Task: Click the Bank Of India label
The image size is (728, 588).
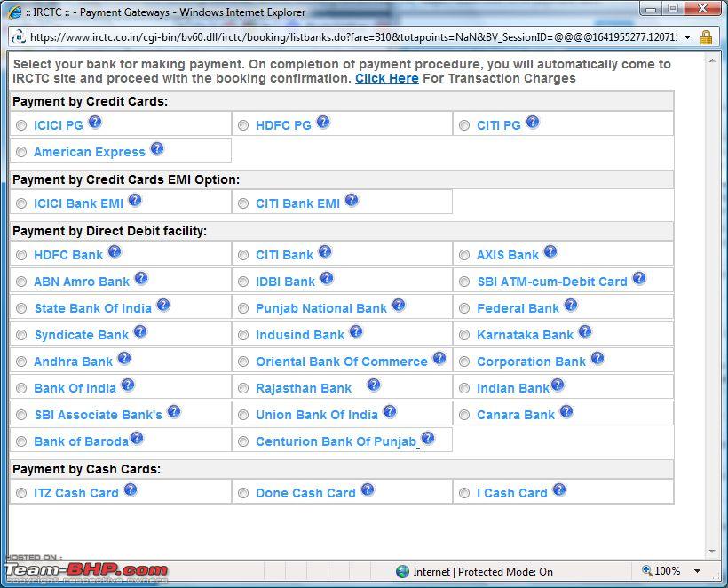Action: tap(75, 388)
